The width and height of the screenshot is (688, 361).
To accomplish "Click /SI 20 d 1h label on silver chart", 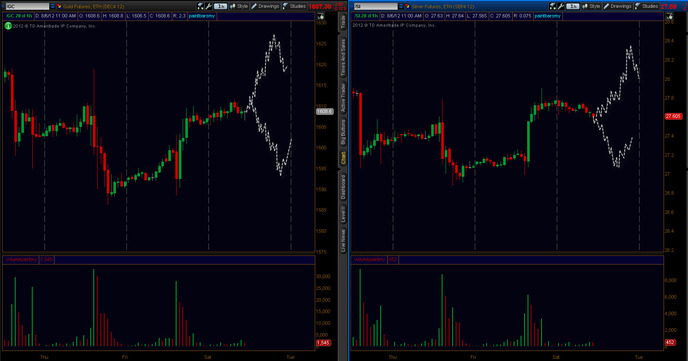I will click(x=366, y=16).
